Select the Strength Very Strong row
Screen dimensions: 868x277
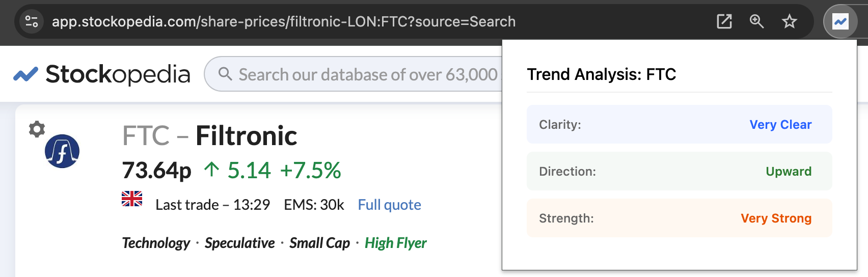pyautogui.click(x=679, y=218)
